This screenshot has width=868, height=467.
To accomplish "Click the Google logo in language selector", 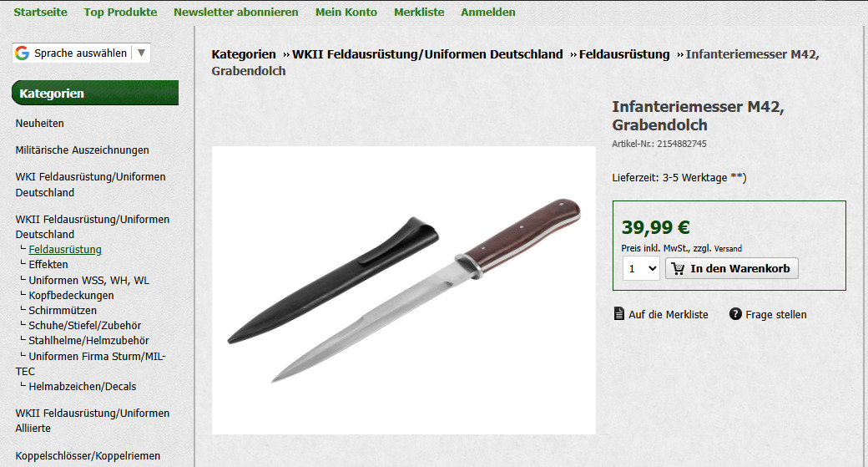I will point(23,53).
